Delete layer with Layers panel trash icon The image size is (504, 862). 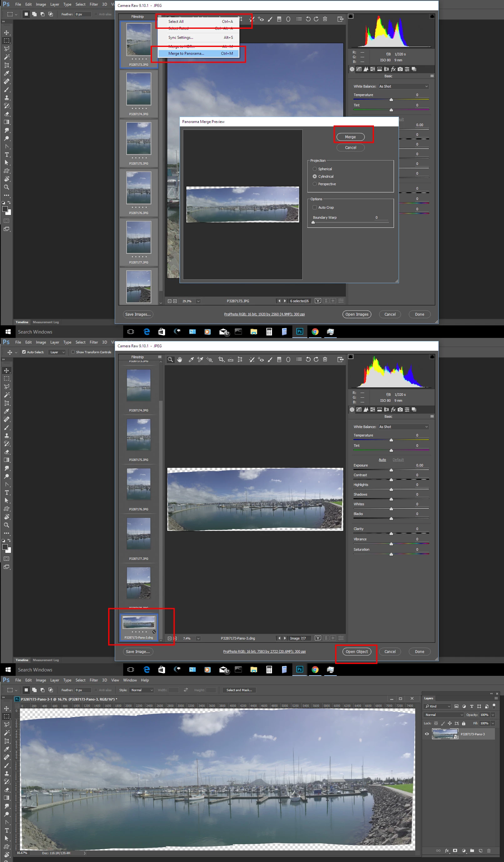click(x=489, y=850)
